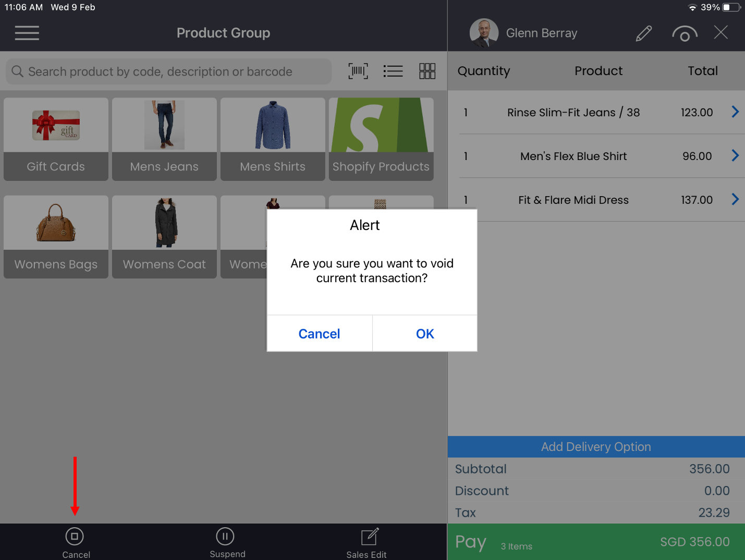Tap the barcode scanner icon
The height and width of the screenshot is (560, 745).
[x=358, y=71]
